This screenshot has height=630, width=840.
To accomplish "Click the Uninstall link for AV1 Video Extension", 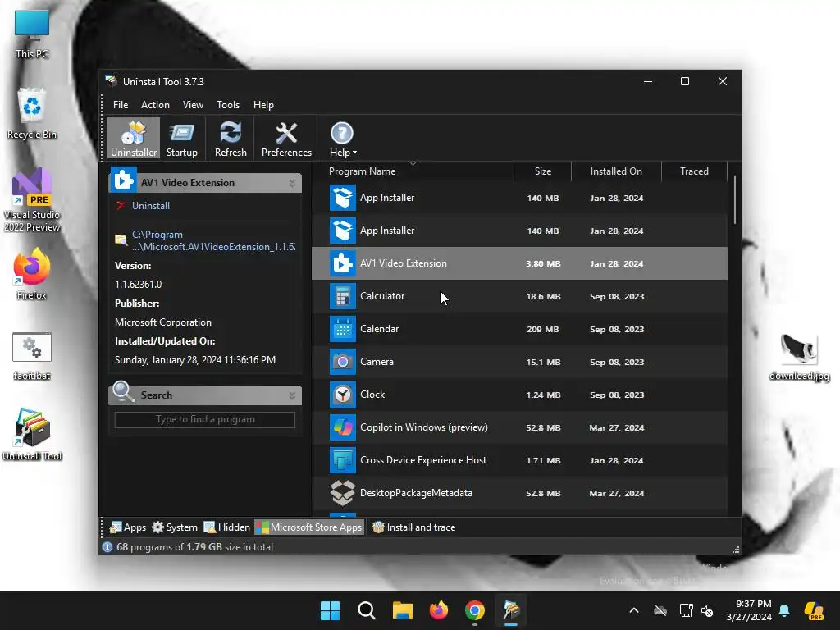I will [x=151, y=206].
